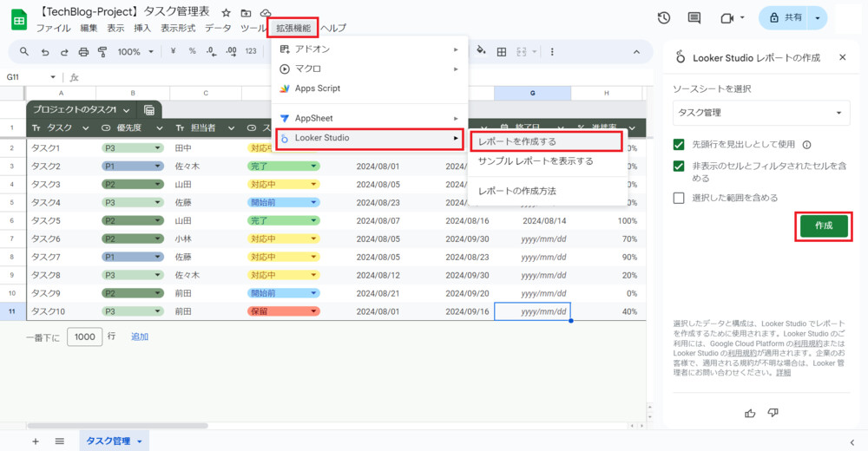Screen dimensions: 868x451
Task: Expand the 100% zoom level dropdown
Action: 135,52
